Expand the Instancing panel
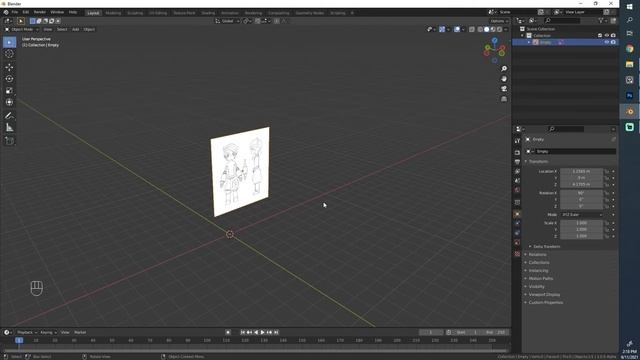 (538, 271)
